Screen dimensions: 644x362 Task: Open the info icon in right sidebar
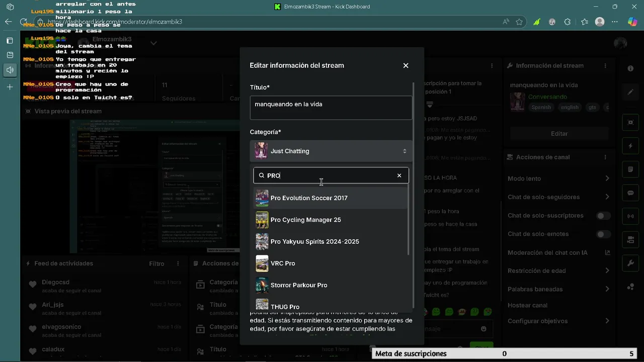point(630,68)
